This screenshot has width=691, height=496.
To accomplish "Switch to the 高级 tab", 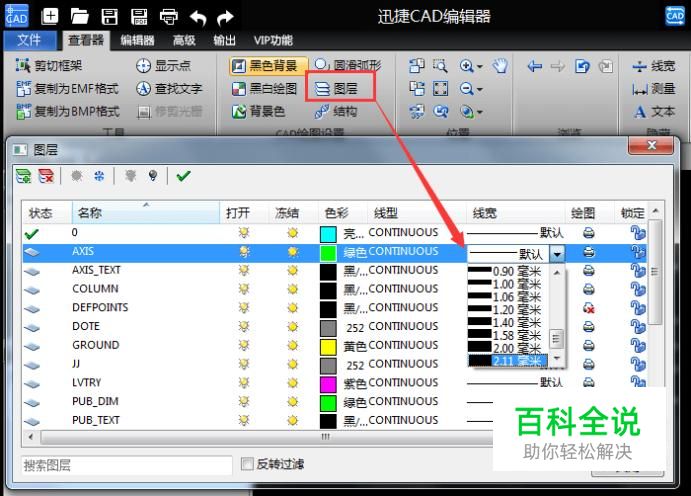I will (184, 41).
